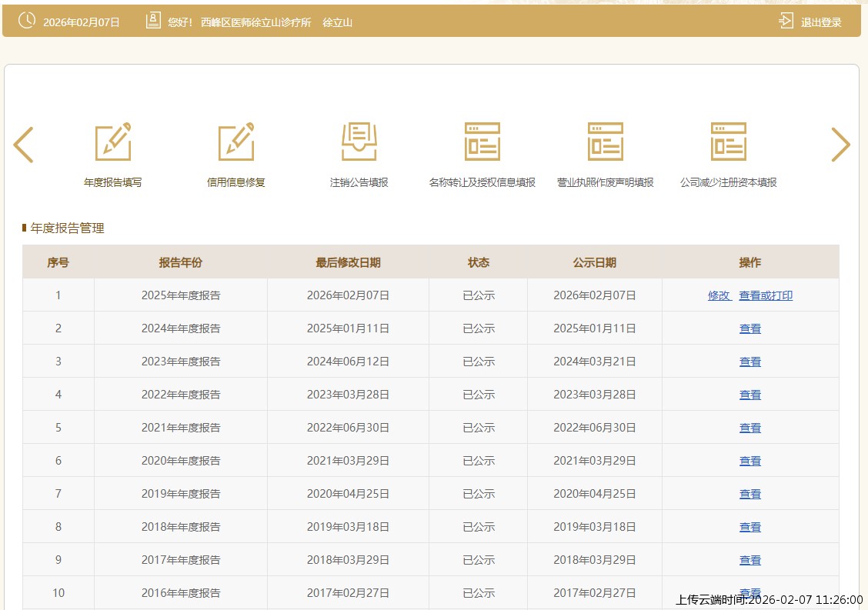Click the 退出登录 logout icon
The height and width of the screenshot is (610, 868).
coord(786,22)
